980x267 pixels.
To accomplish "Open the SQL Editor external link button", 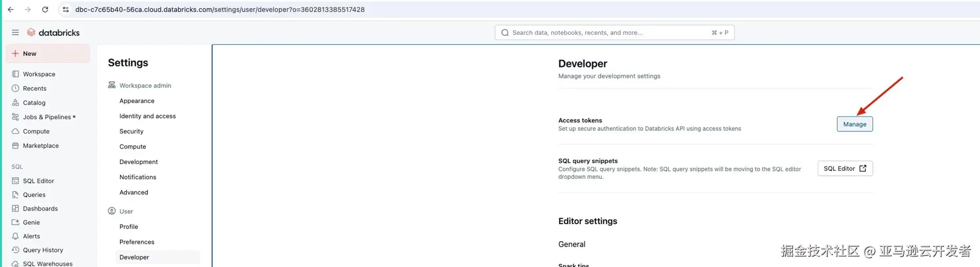I will 845,168.
